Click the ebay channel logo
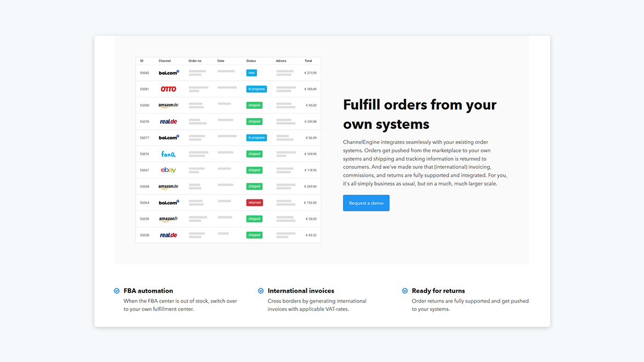644x362 pixels. (168, 170)
